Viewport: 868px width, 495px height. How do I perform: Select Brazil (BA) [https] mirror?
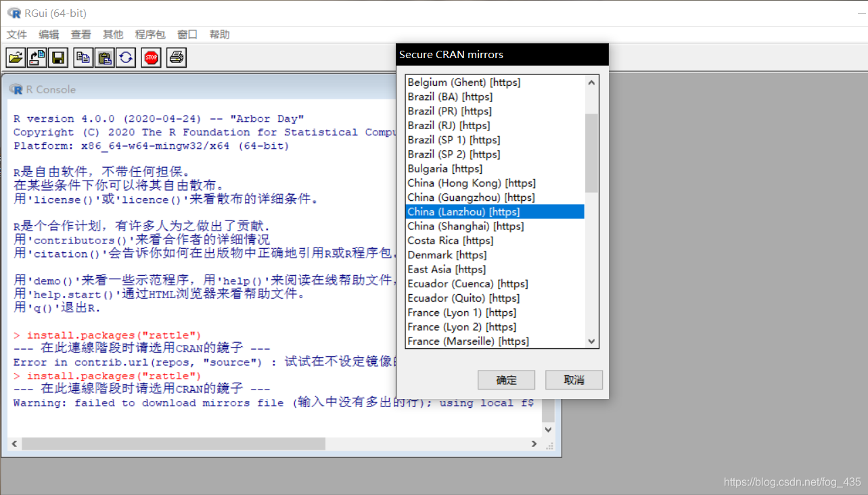click(x=495, y=97)
